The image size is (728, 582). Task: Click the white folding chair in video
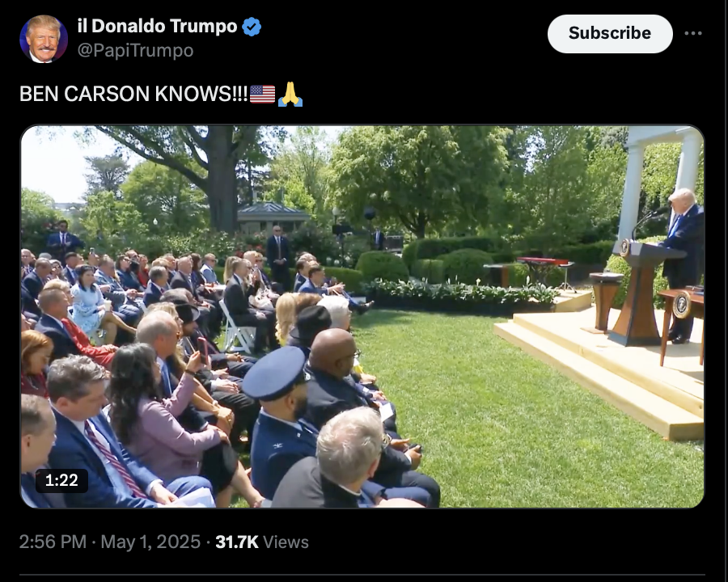(x=236, y=327)
